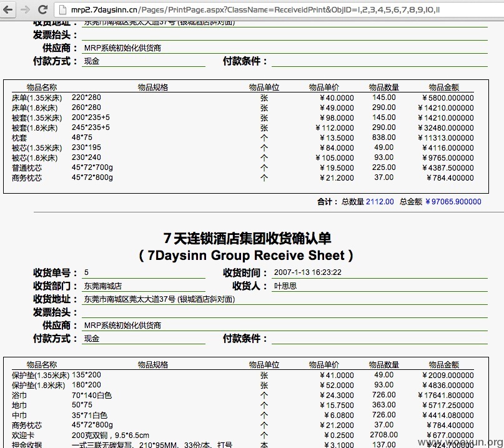Select 被芯(1.8米床) item name

[35, 157]
